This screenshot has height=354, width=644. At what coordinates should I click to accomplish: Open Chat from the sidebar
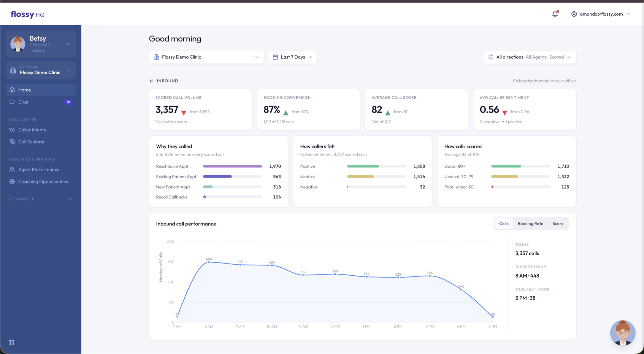[41, 102]
